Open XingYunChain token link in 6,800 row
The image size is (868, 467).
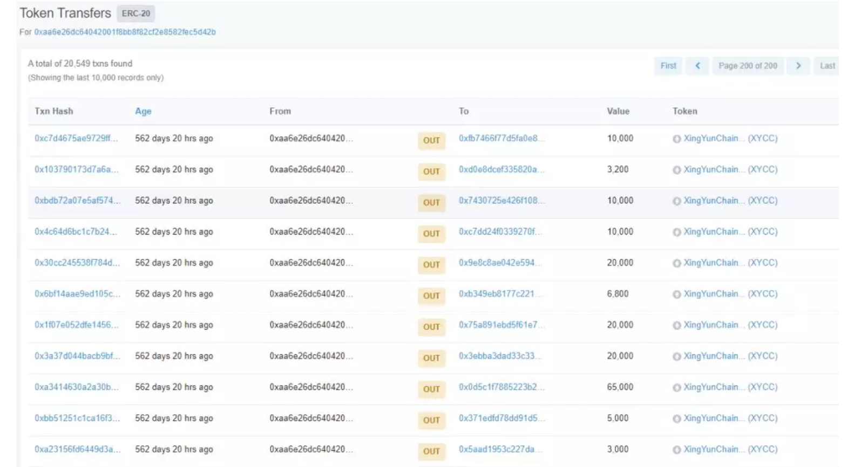pos(730,294)
